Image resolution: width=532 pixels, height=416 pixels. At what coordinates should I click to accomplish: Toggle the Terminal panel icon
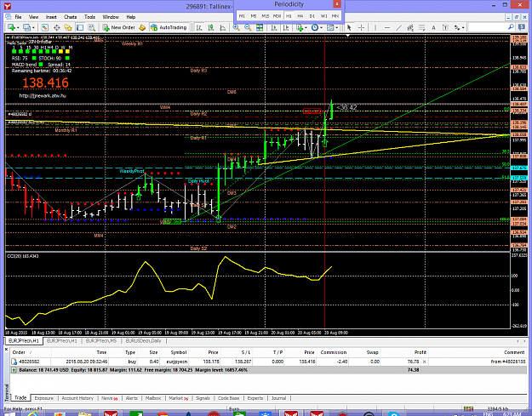[x=80, y=27]
